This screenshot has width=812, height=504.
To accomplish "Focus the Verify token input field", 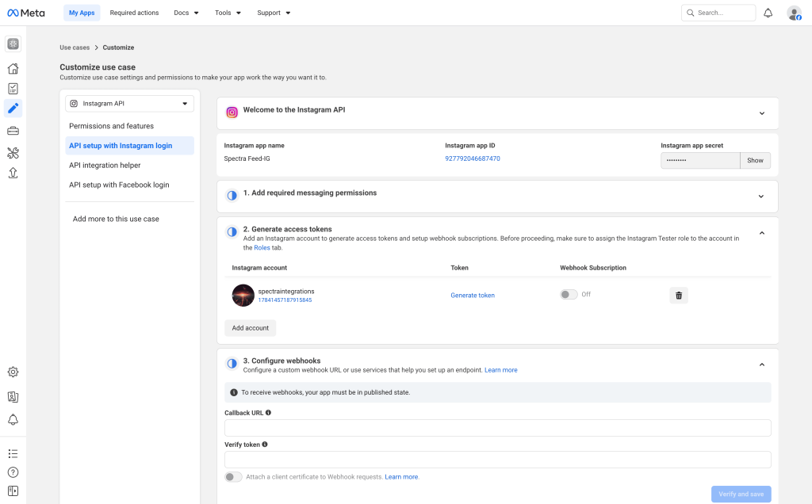I will [498, 460].
